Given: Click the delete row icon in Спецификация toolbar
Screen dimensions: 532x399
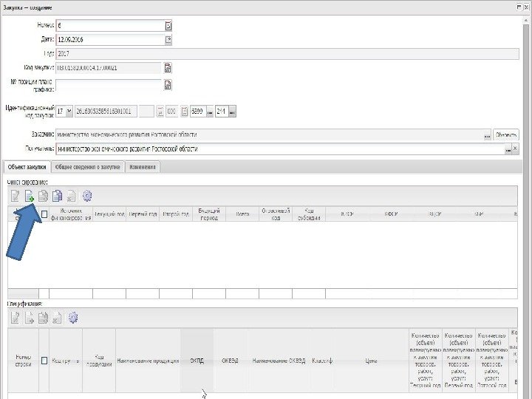Looking at the screenshot, I should click(57, 318).
